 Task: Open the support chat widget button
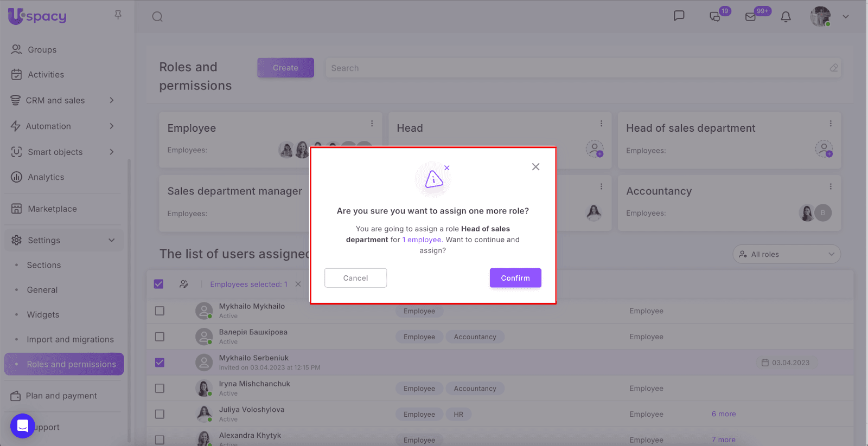click(23, 426)
